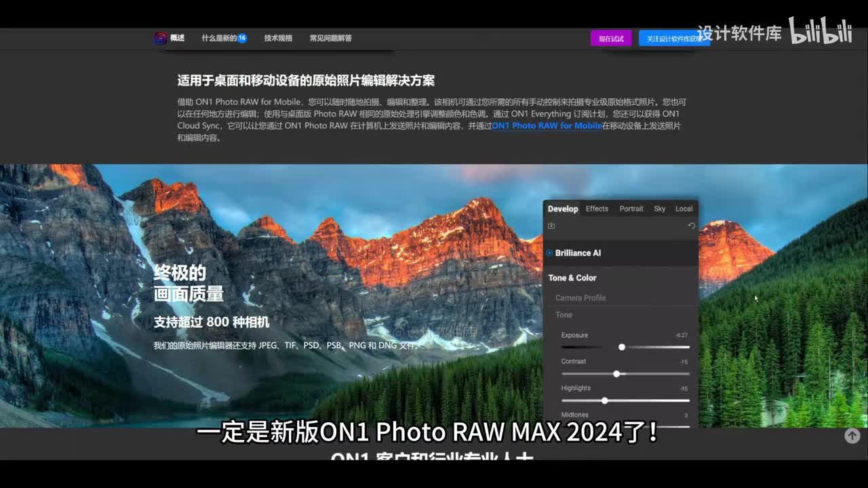Expand the Camera Profile section

(x=580, y=298)
